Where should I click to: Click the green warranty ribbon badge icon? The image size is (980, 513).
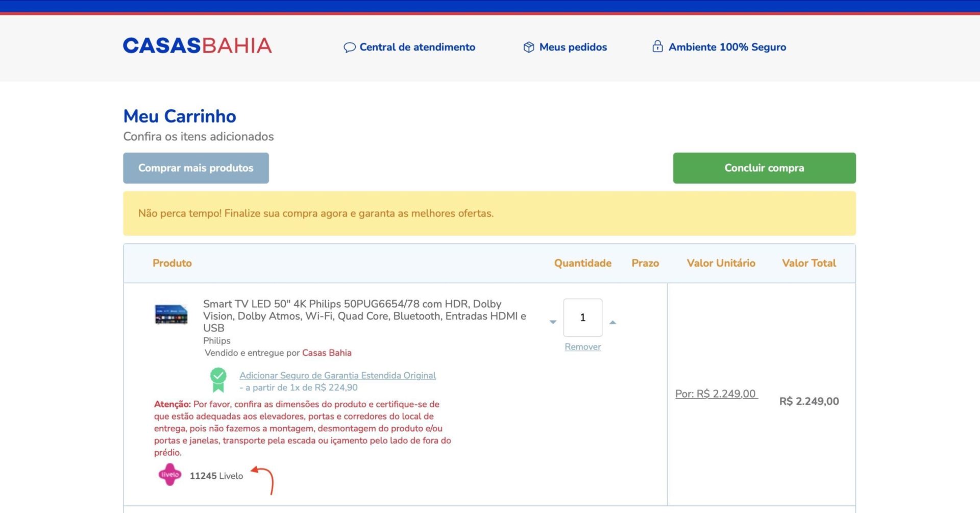(218, 380)
